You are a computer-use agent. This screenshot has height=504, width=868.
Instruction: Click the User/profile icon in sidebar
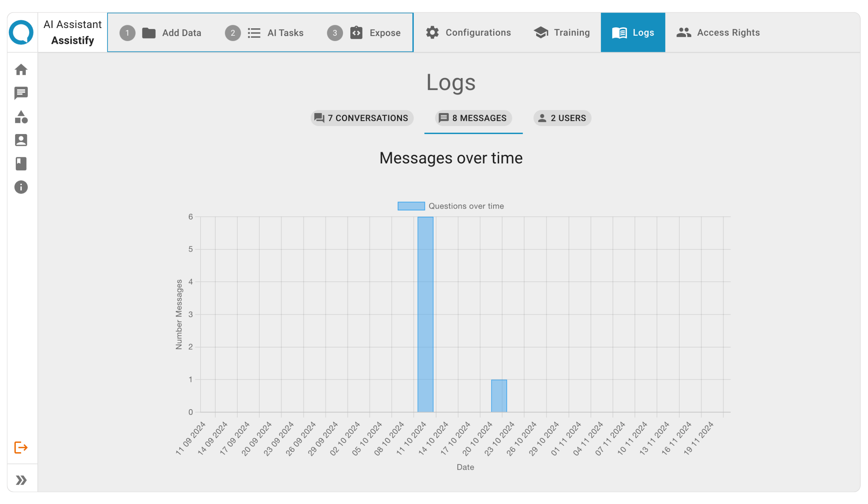click(21, 140)
